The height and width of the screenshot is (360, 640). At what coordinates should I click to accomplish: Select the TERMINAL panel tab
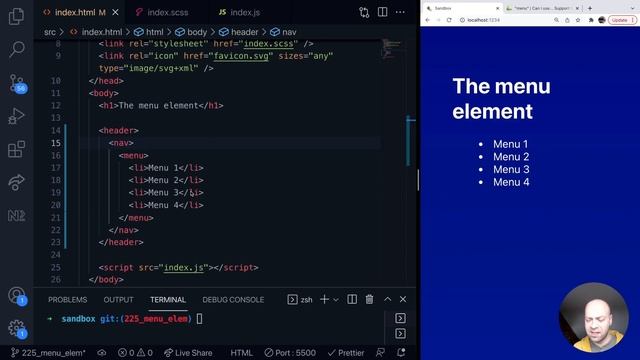[x=168, y=300]
